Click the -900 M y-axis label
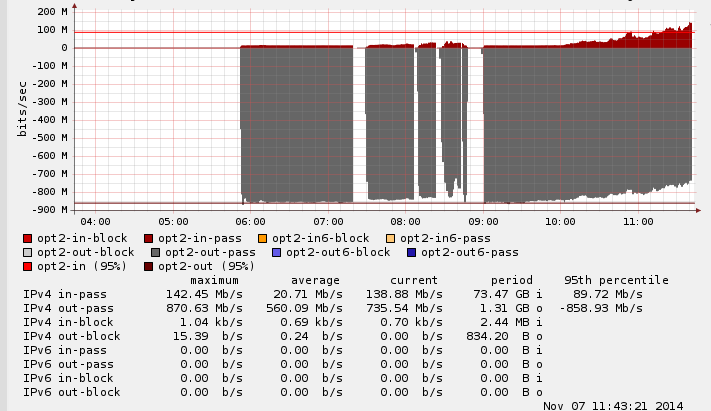This screenshot has width=711, height=411. (x=50, y=210)
